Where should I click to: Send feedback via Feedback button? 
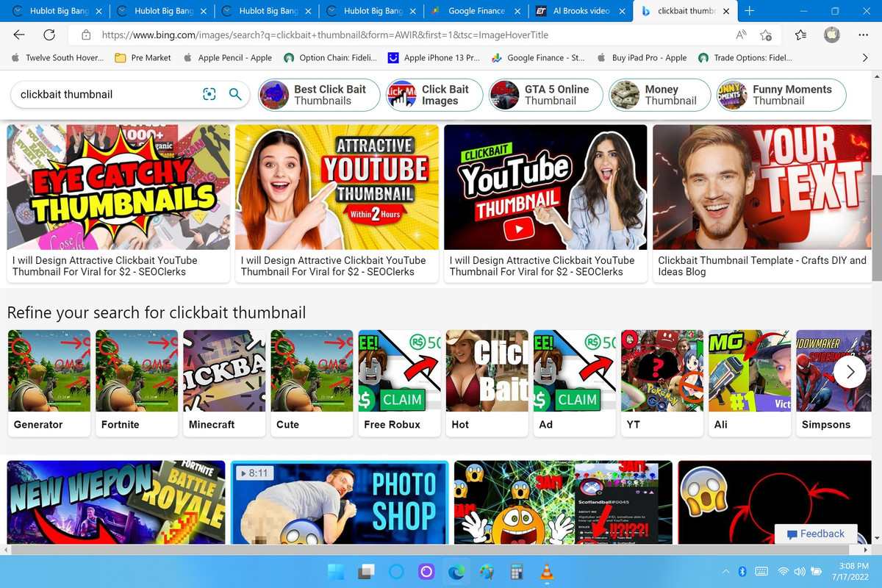(x=815, y=534)
